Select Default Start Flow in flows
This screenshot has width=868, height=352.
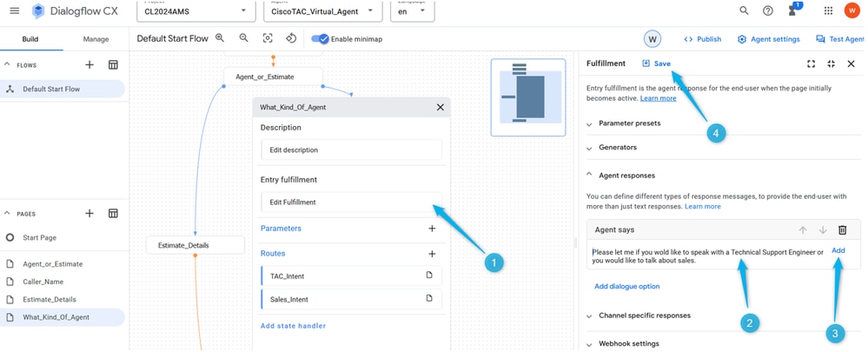63,90
